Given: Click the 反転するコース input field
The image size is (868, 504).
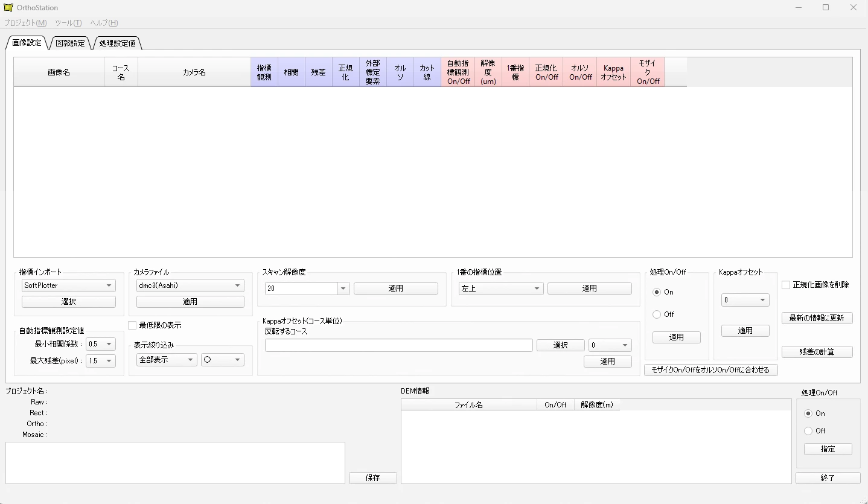Looking at the screenshot, I should (398, 345).
